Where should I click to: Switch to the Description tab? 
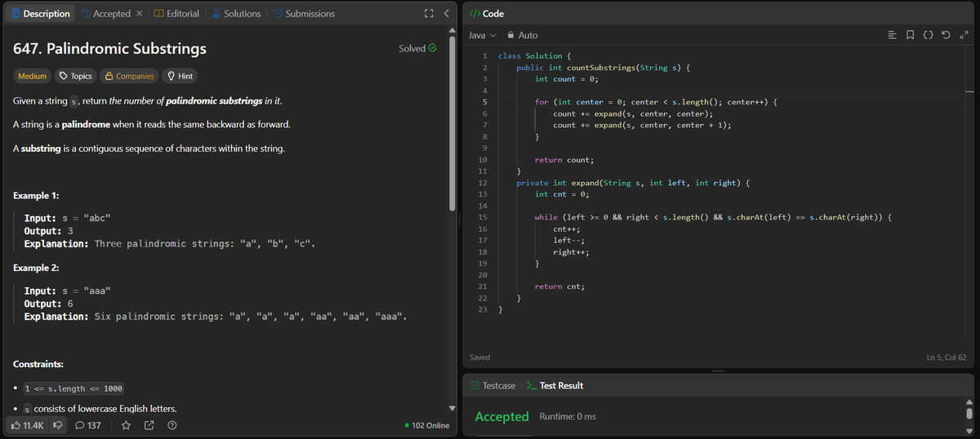click(x=41, y=14)
